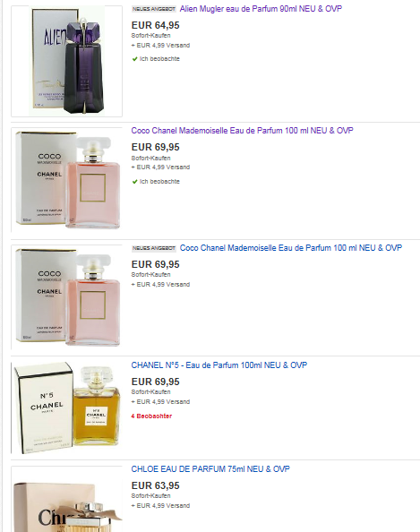Click NEUES ANGEBOT badge on second Coco Chanel listing
The width and height of the screenshot is (420, 532).
point(154,248)
